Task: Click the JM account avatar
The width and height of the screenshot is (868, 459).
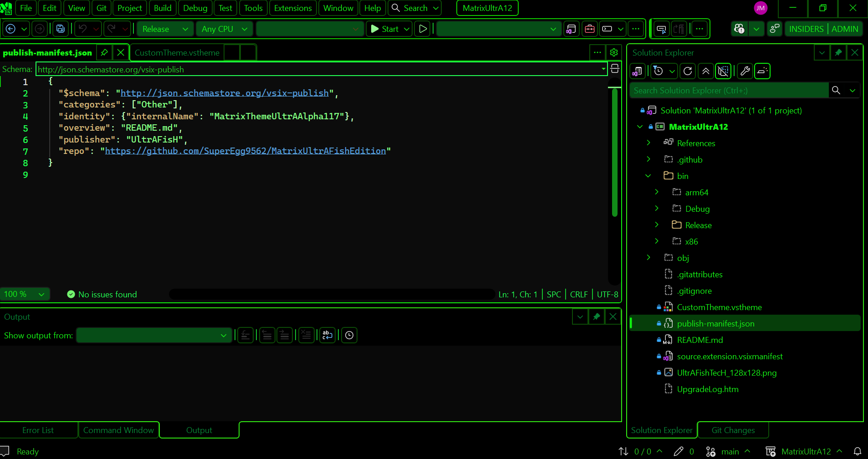Action: (761, 8)
